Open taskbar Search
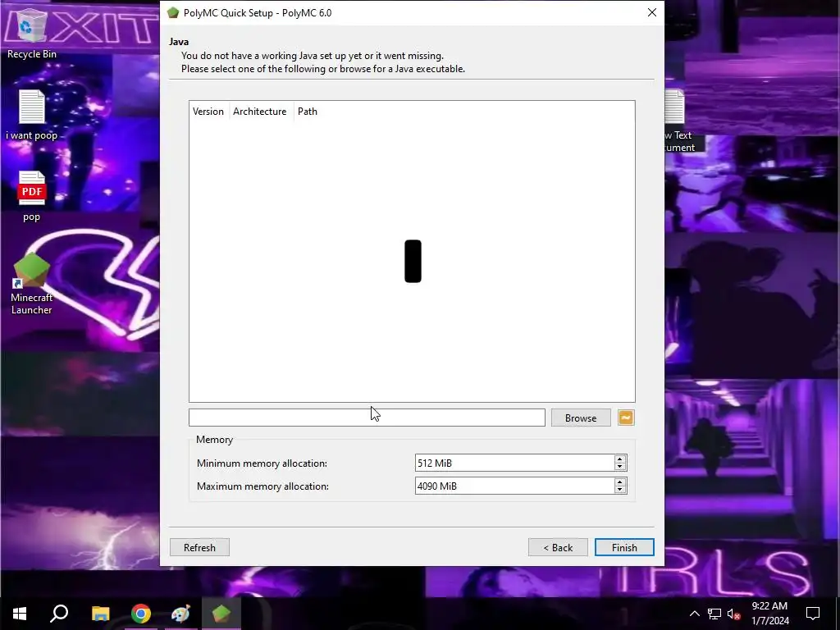The height and width of the screenshot is (630, 840). pos(59,614)
